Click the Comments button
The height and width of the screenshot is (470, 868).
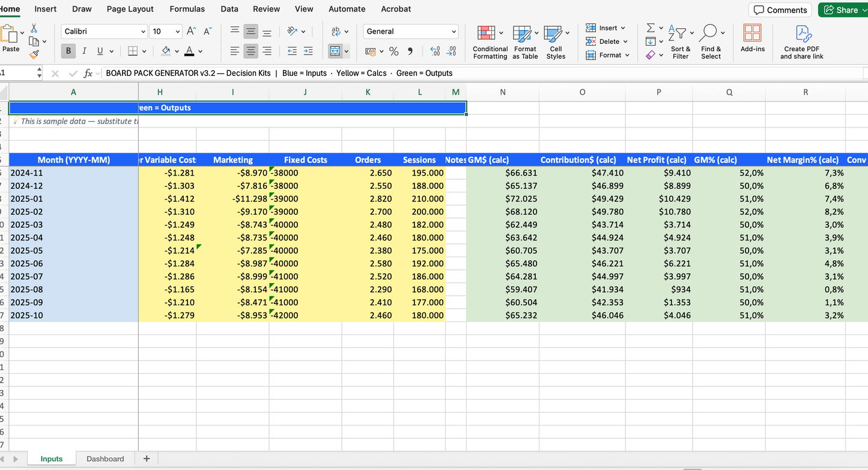tap(780, 10)
